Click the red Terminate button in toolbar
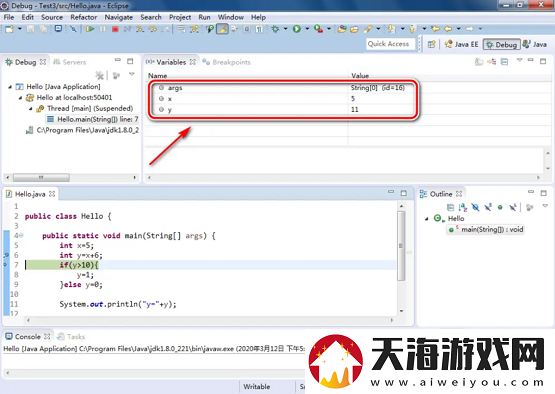This screenshot has width=555, height=394. pos(115,29)
